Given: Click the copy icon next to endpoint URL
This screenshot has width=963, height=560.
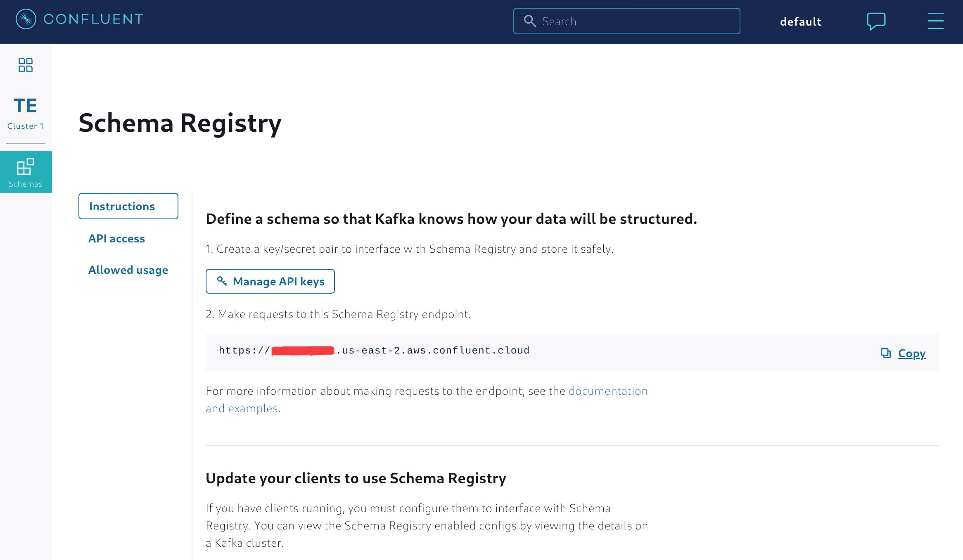Looking at the screenshot, I should click(885, 353).
